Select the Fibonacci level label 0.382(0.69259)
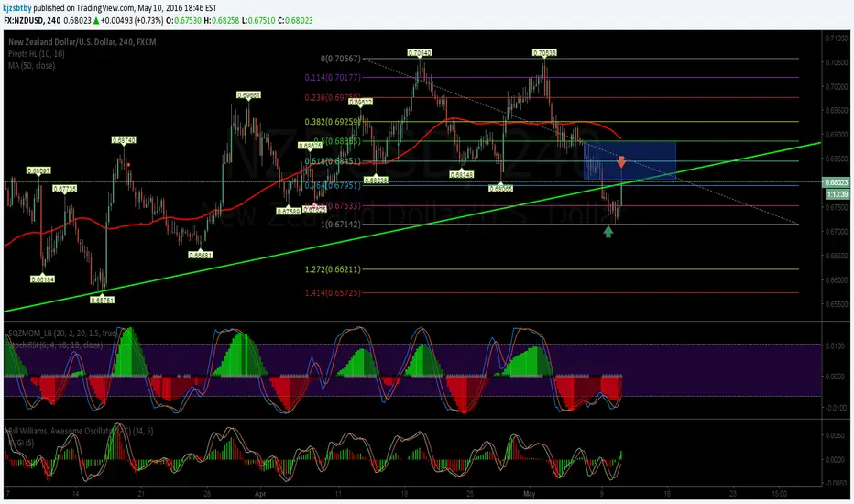The width and height of the screenshot is (854, 504). point(333,122)
